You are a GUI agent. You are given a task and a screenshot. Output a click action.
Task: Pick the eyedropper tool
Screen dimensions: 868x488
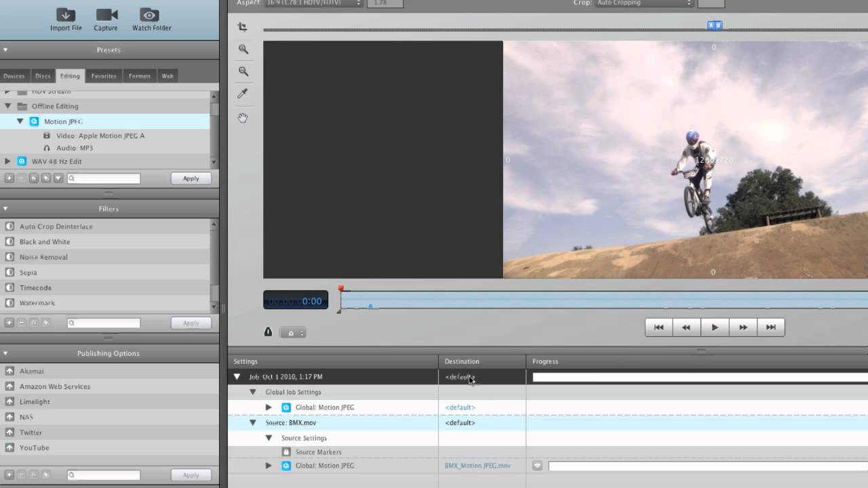(243, 94)
